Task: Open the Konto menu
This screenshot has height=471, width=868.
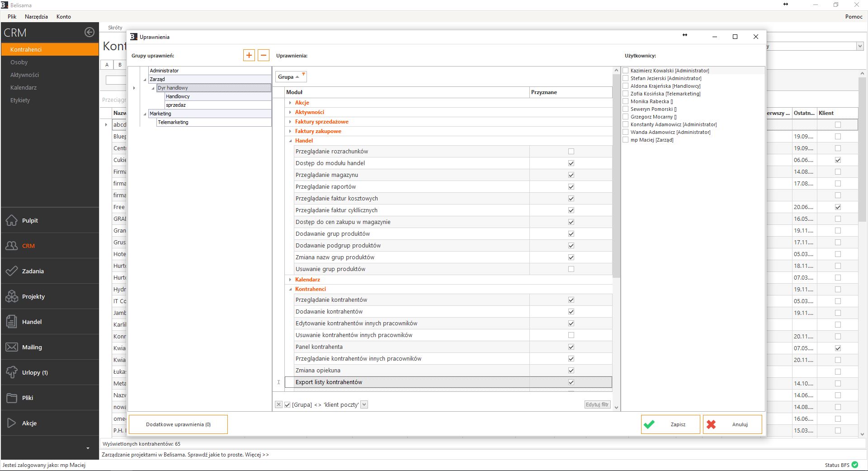Action: (63, 17)
